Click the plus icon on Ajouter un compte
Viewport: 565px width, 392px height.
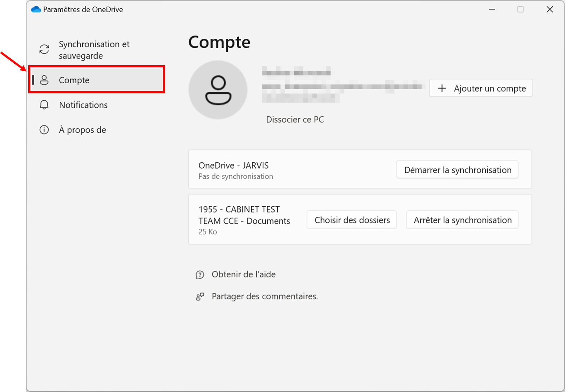pos(442,88)
